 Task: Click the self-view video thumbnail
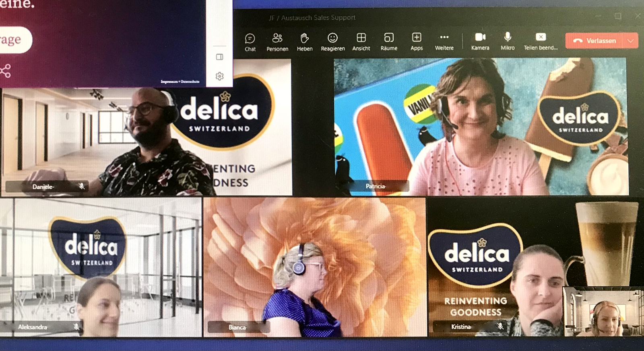click(x=603, y=312)
